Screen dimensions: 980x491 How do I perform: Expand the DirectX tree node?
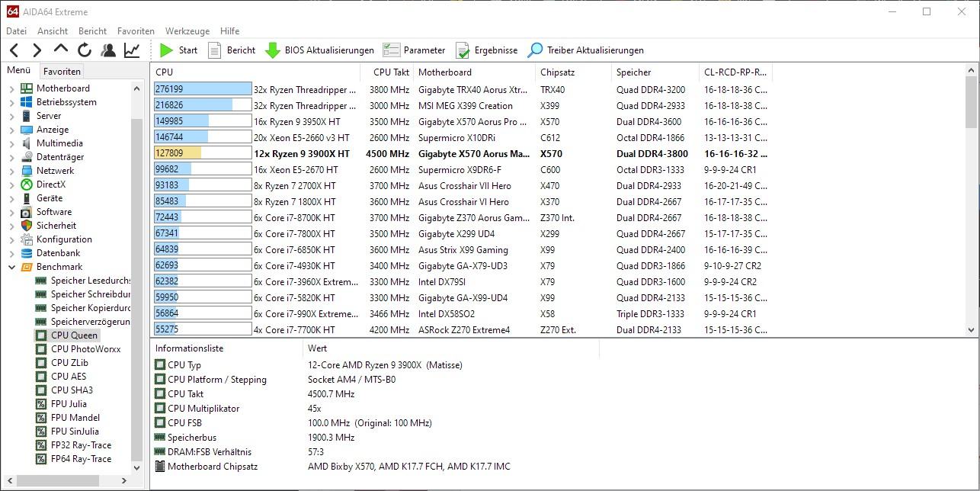[11, 185]
